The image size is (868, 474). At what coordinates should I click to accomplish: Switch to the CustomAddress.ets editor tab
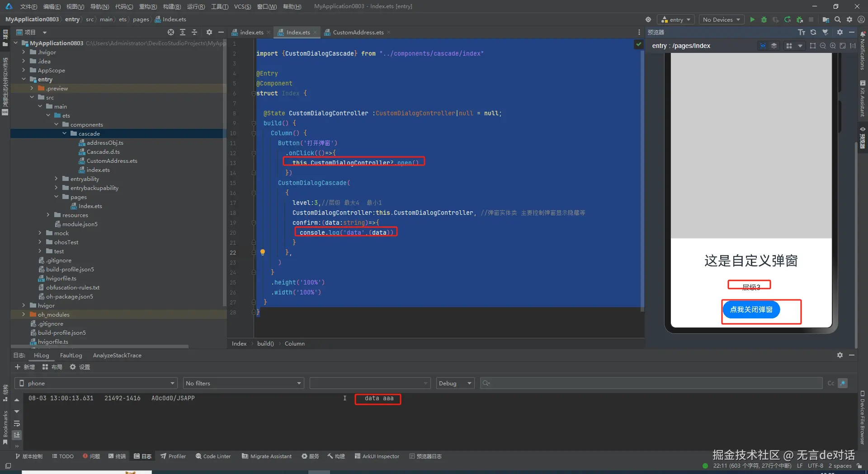tap(358, 32)
